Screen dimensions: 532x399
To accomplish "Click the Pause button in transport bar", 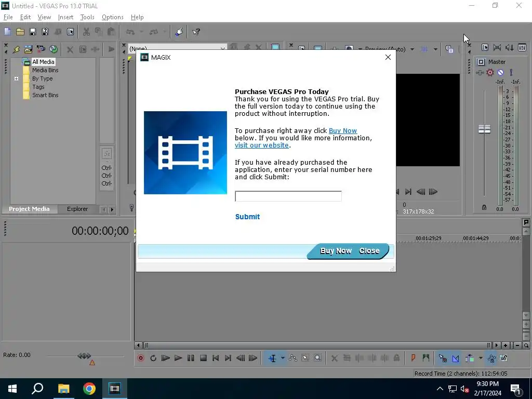I will [191, 358].
